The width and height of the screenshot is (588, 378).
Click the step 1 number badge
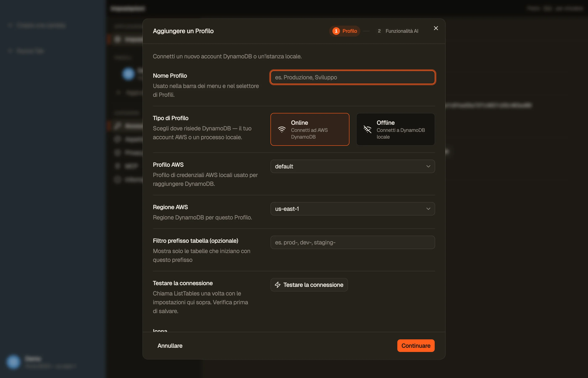click(x=336, y=31)
